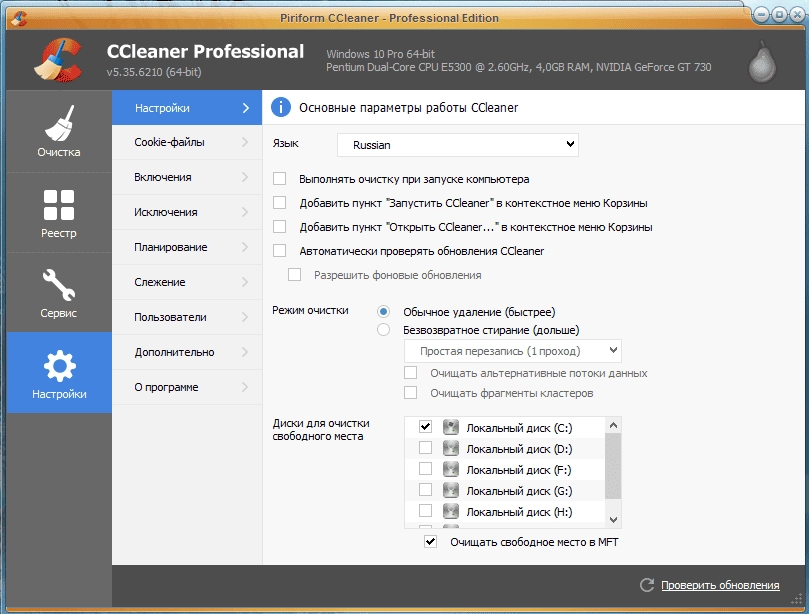Open the Сервис tools section
The width and height of the screenshot is (809, 614).
point(59,293)
